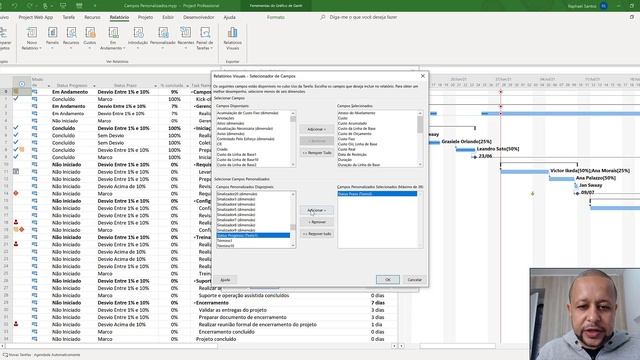Click lower << Remover tudo button
Screen dimensions: 640x360
pyautogui.click(x=316, y=234)
